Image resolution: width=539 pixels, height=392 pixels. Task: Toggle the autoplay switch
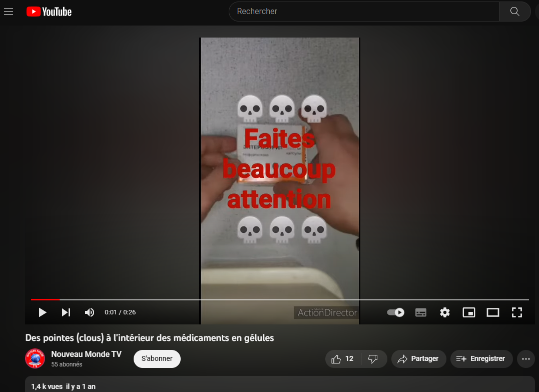396,312
